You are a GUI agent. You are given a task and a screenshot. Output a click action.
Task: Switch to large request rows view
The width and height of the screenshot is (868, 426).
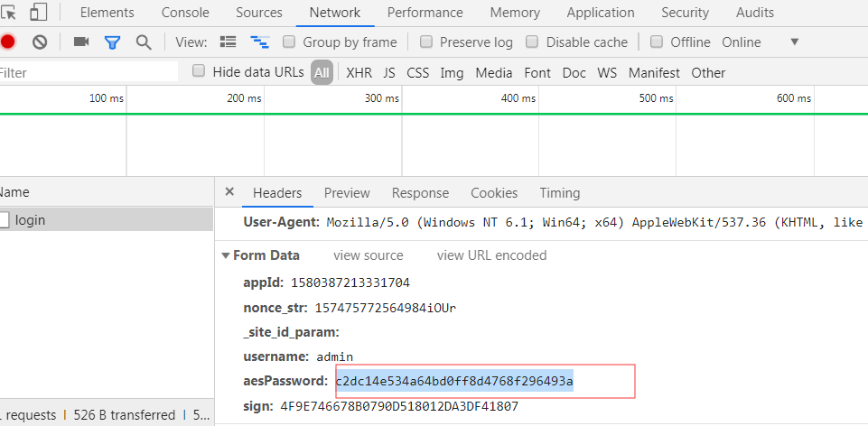click(229, 42)
